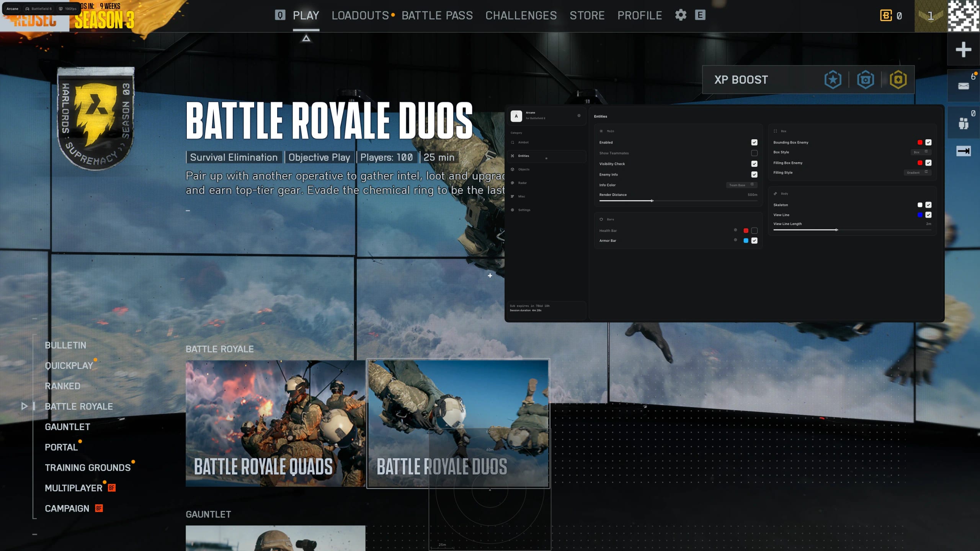Select the blue gear XP boost icon
The width and height of the screenshot is (980, 551).
point(865,80)
